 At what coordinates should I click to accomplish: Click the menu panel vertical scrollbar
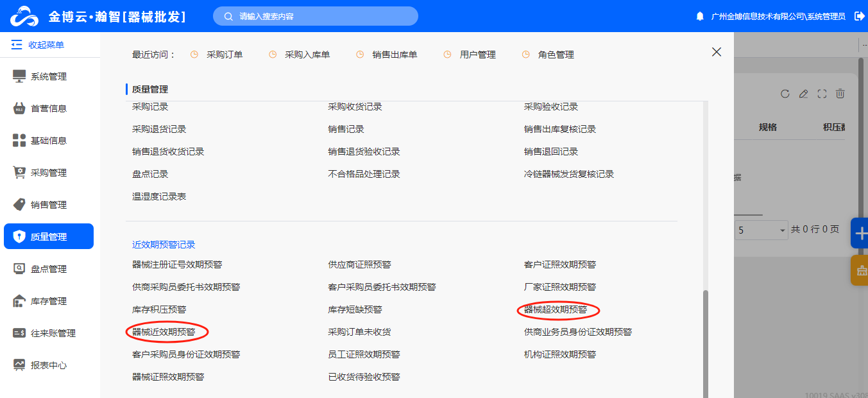706,340
